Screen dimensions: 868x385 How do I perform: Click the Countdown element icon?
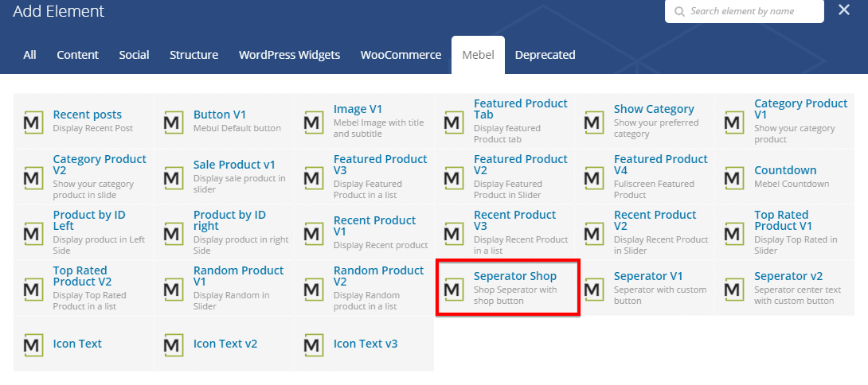point(734,177)
